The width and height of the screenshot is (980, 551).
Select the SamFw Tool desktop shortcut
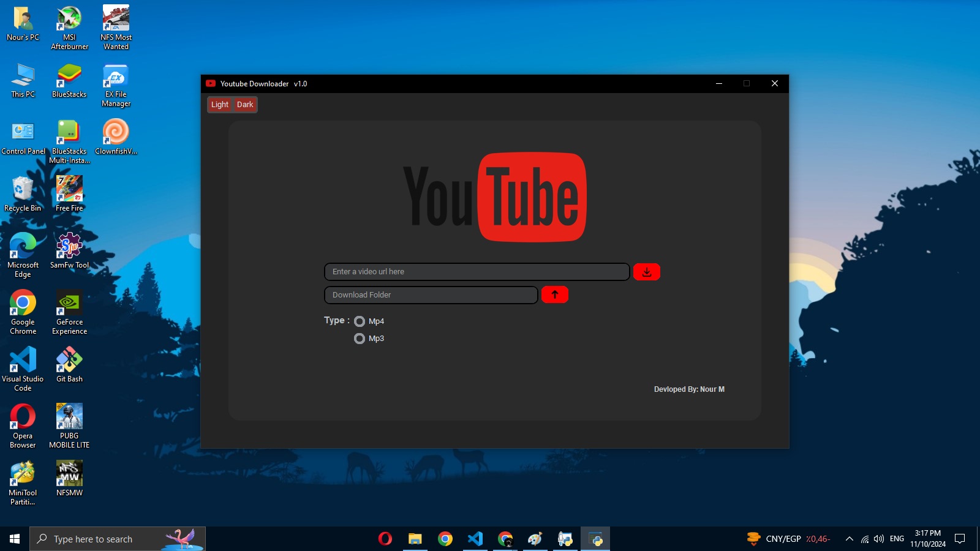(x=69, y=252)
